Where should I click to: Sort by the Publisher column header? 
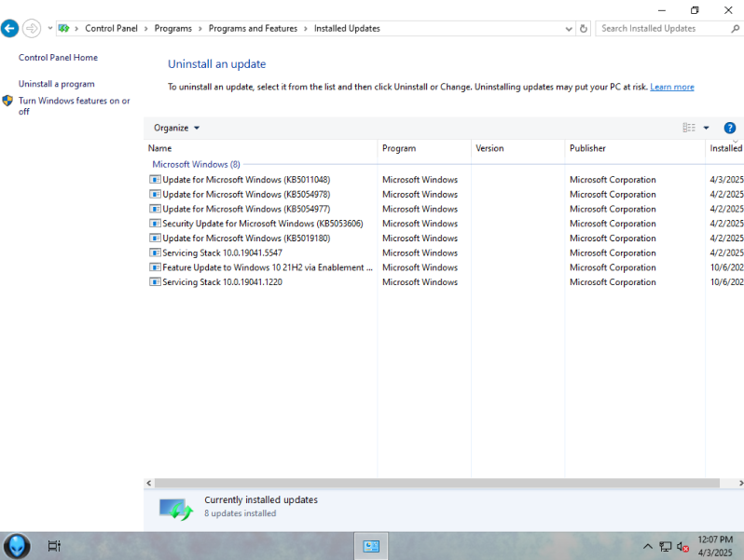point(635,148)
